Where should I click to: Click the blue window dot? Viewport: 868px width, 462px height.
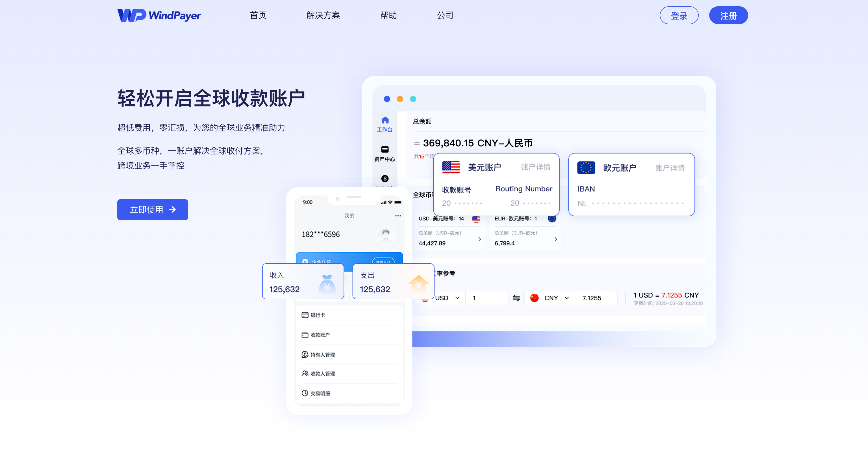pos(387,99)
